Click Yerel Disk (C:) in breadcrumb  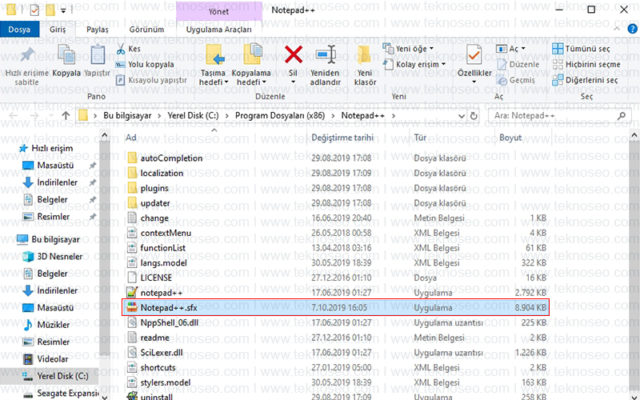193,116
